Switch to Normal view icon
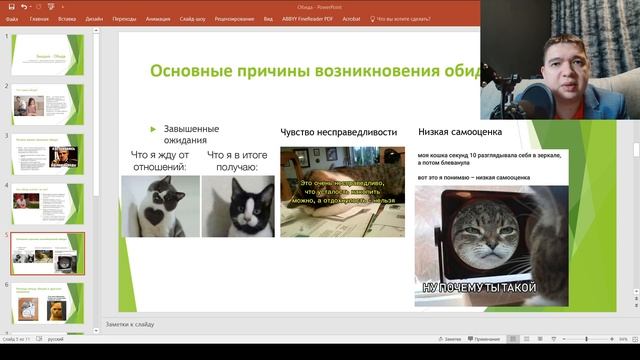 pyautogui.click(x=513, y=339)
